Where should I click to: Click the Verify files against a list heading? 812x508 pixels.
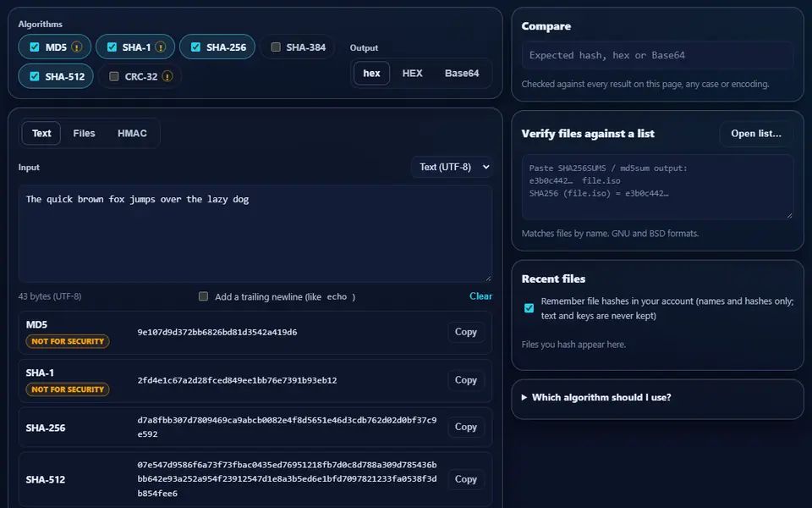pyautogui.click(x=588, y=134)
